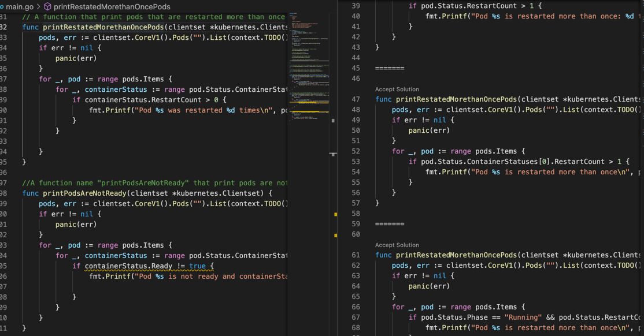
Task: Open printRestatedMorethanOncePods breadcrumb symbol list
Action: [x=112, y=6]
